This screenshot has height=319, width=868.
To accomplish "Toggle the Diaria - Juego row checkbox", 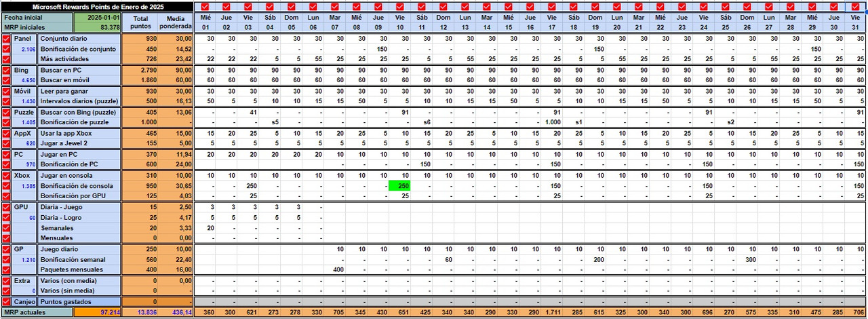I will (6, 207).
